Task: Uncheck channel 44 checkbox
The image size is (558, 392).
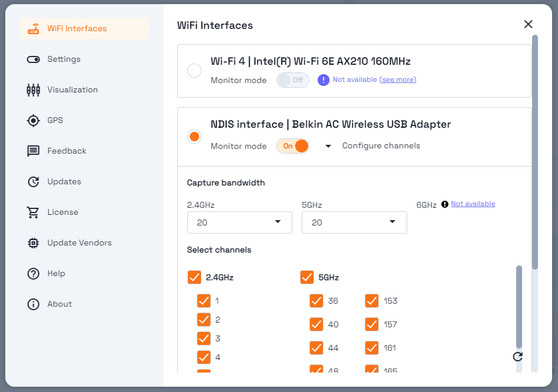Action: pos(316,348)
